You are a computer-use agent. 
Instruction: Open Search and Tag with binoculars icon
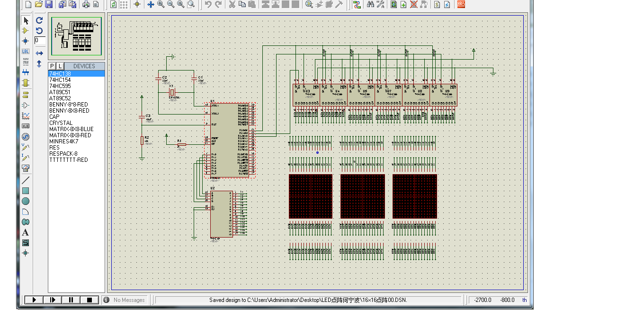pos(370,4)
